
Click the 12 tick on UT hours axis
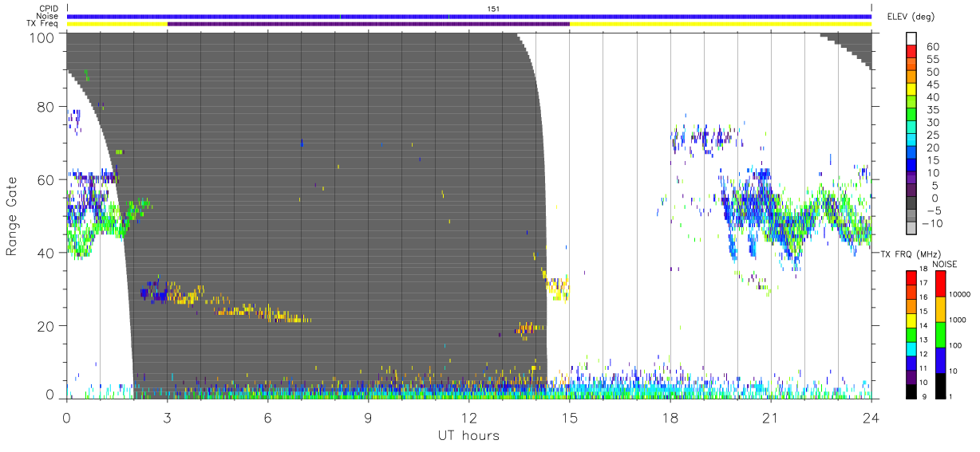tap(469, 417)
